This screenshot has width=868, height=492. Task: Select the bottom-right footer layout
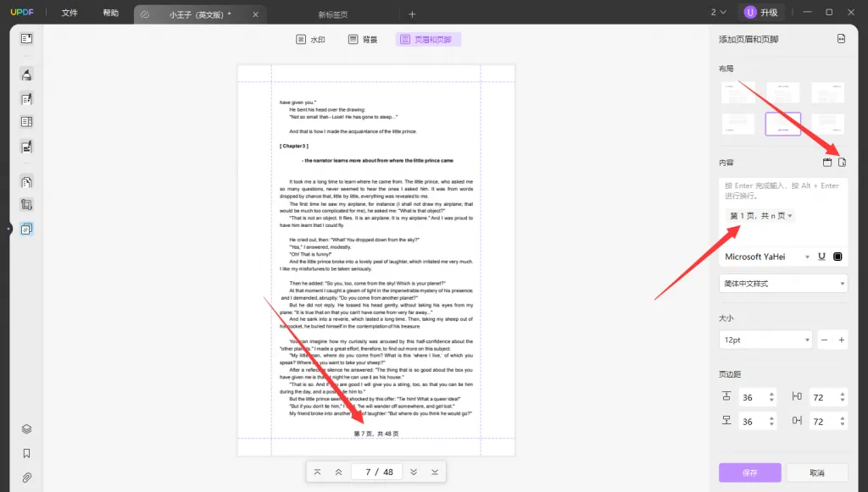tap(827, 124)
